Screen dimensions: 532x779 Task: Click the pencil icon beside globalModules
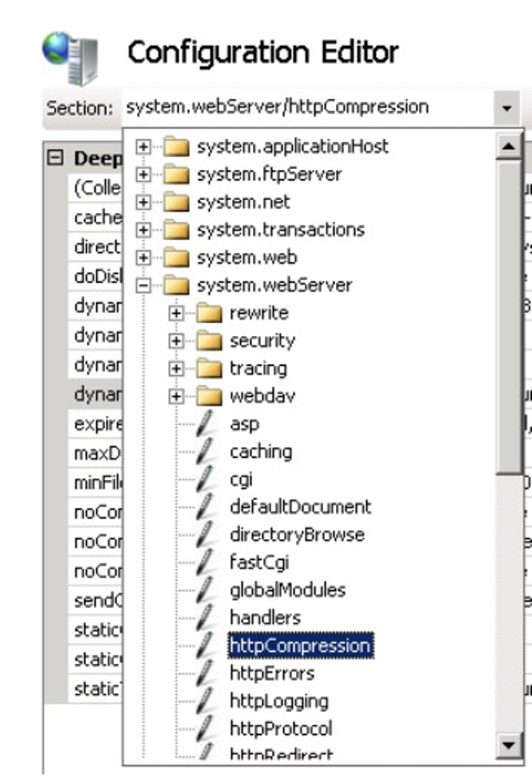click(x=205, y=590)
